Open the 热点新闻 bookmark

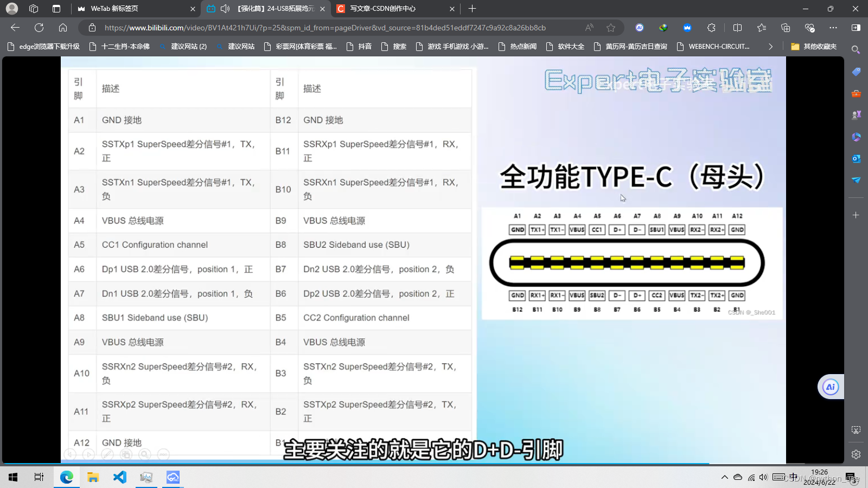pyautogui.click(x=518, y=47)
